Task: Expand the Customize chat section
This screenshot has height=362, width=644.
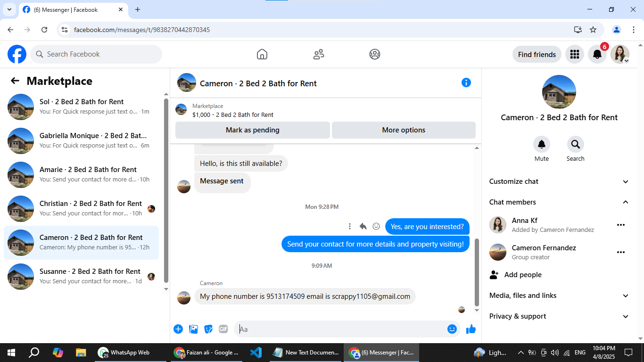Action: pyautogui.click(x=559, y=181)
